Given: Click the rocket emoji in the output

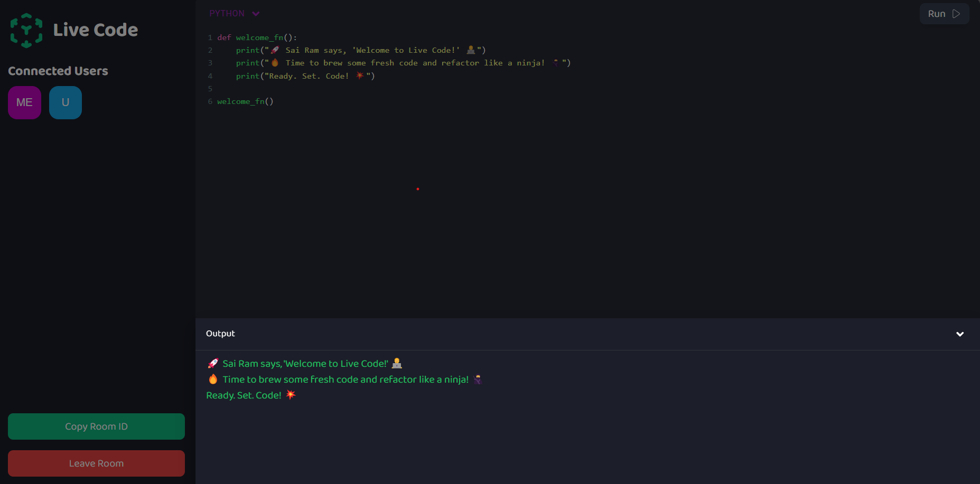Looking at the screenshot, I should click(213, 364).
